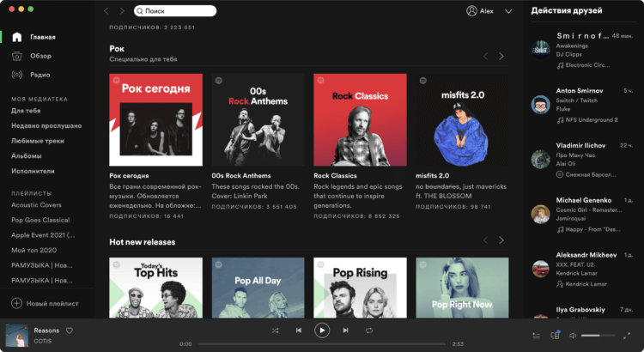This screenshot has width=644, height=352.
Task: Open the Радио radio icon
Action: (17, 75)
